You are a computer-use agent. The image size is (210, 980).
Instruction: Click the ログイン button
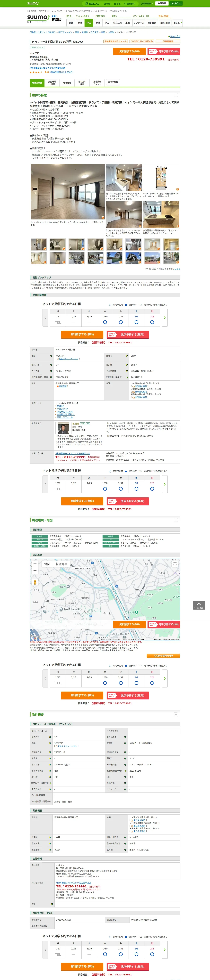176,3
